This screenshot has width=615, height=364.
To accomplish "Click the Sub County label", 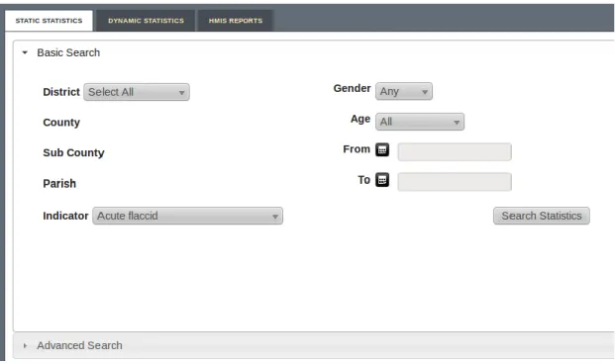I will coord(73,152).
